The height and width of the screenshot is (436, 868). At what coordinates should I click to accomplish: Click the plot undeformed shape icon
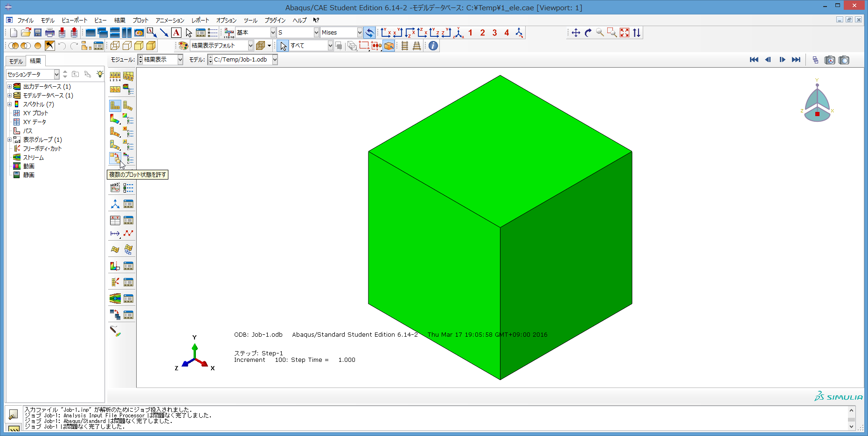coord(115,105)
